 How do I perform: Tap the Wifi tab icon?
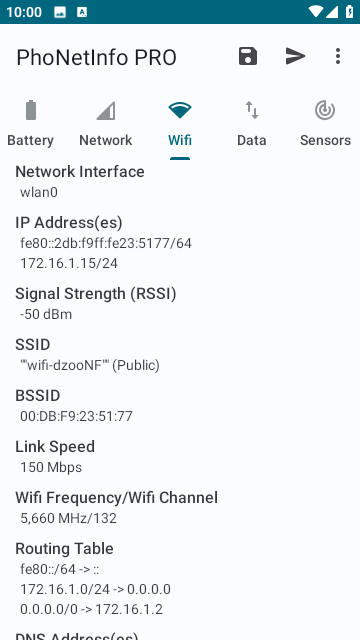click(180, 110)
